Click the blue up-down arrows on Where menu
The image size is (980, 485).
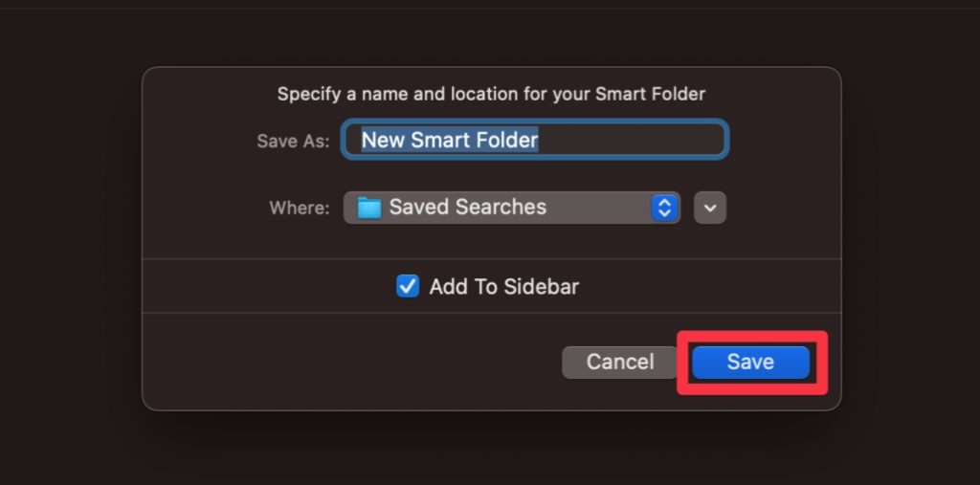pos(664,208)
